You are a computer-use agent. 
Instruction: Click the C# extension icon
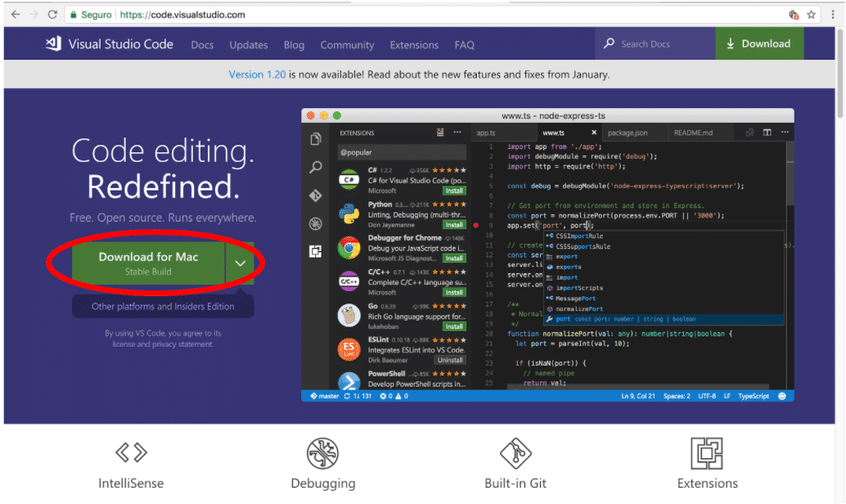click(349, 180)
